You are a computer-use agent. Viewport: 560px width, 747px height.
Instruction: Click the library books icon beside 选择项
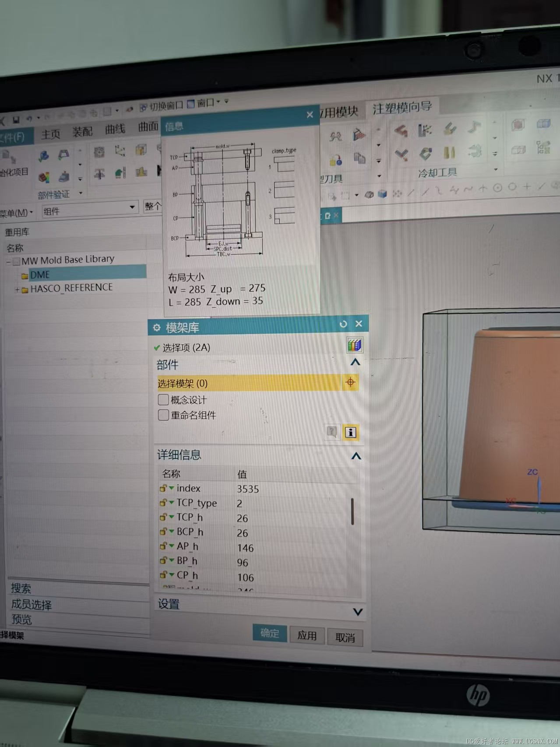click(354, 345)
